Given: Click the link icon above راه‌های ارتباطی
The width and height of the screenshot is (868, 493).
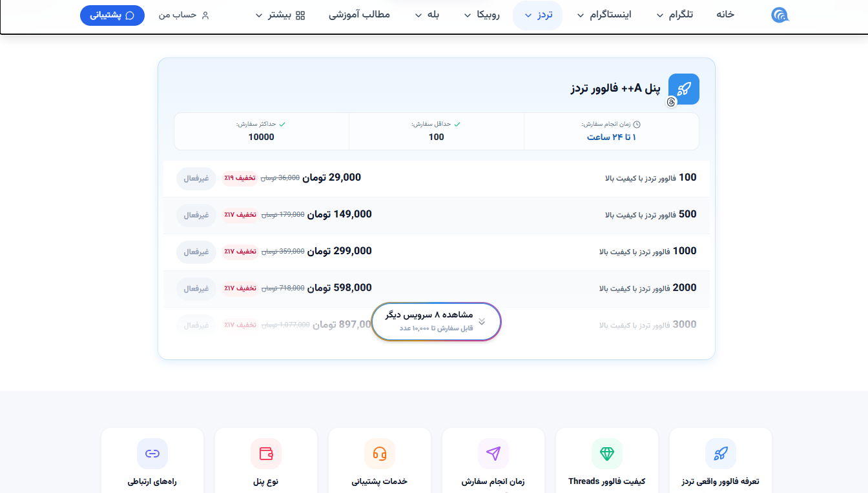Looking at the screenshot, I should coord(152,454).
